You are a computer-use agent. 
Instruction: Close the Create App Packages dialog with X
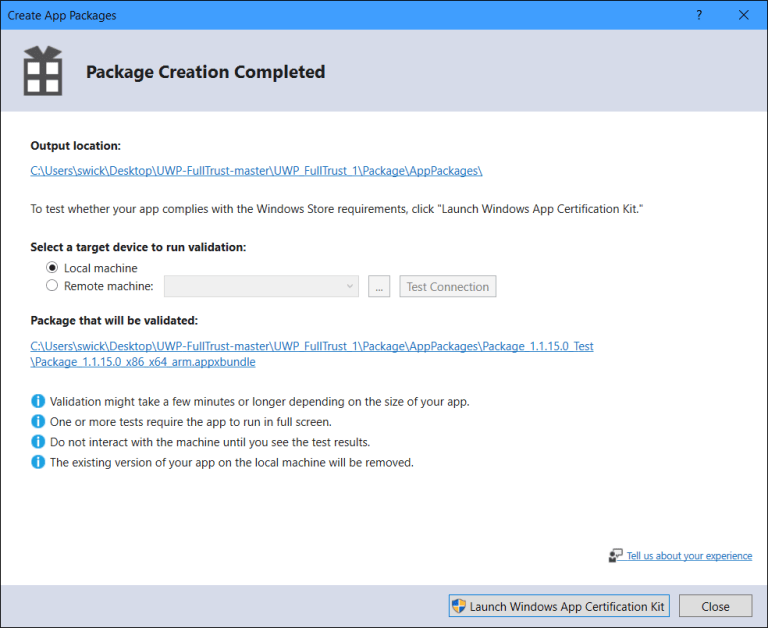tap(744, 15)
